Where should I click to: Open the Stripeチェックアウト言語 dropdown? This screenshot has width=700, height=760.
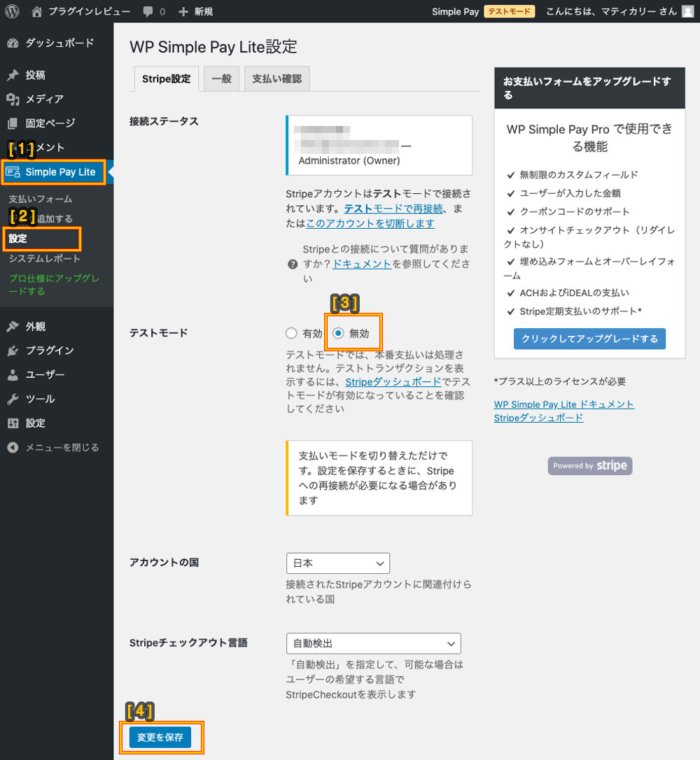coord(373,644)
